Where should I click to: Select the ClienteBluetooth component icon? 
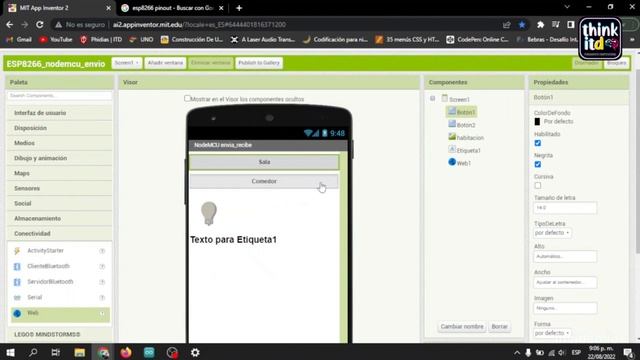click(17, 267)
